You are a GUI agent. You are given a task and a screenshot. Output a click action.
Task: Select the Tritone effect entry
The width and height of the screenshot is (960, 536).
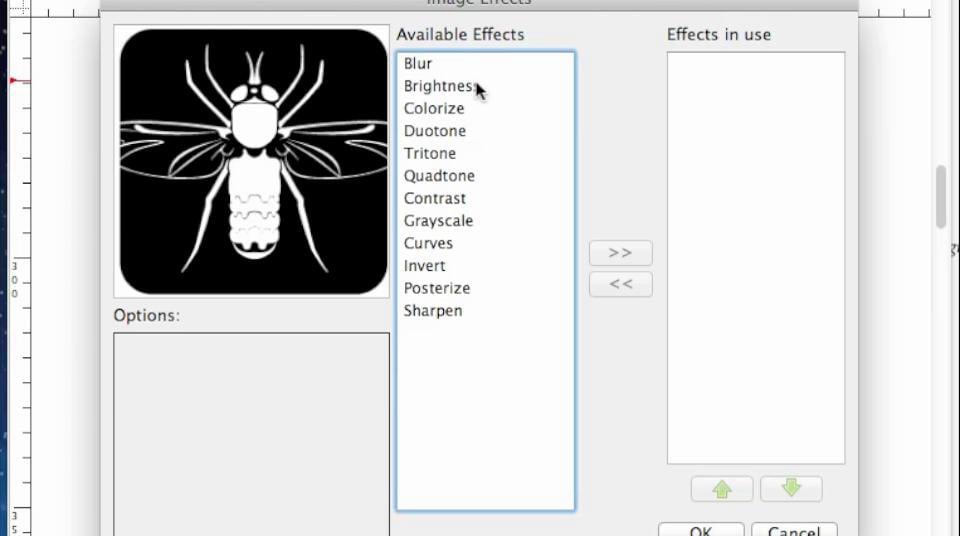click(x=430, y=153)
